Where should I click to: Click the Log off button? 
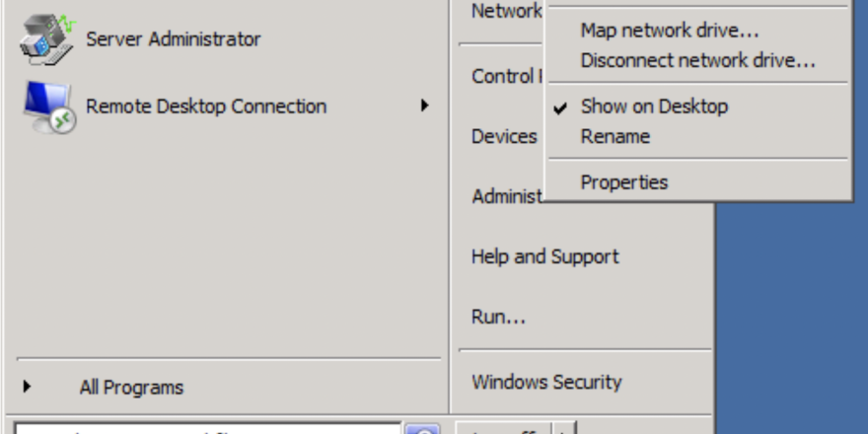[x=504, y=429]
